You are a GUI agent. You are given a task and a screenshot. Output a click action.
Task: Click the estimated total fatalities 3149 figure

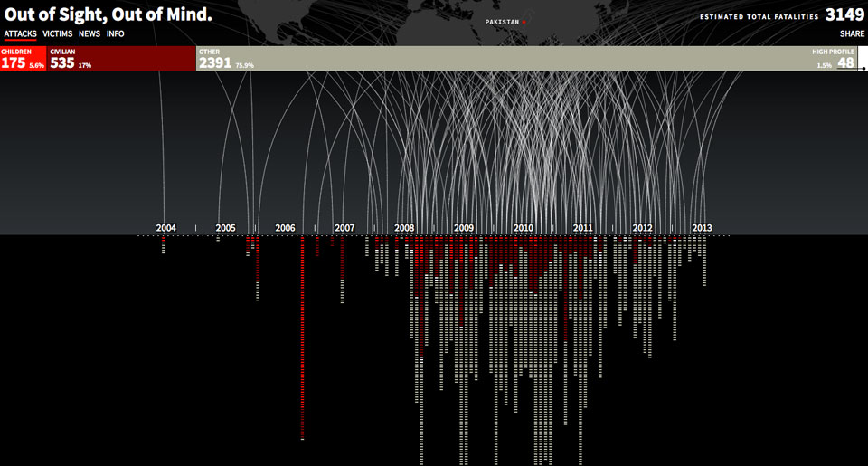844,15
